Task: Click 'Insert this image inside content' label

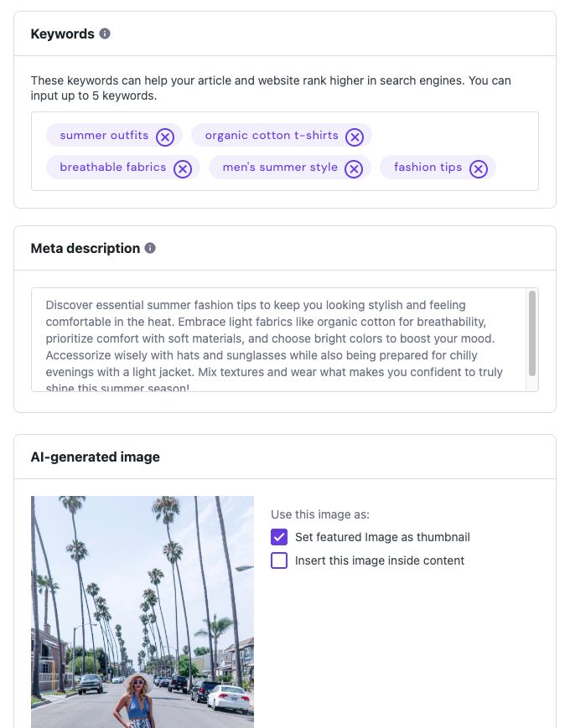Action: 379,560
